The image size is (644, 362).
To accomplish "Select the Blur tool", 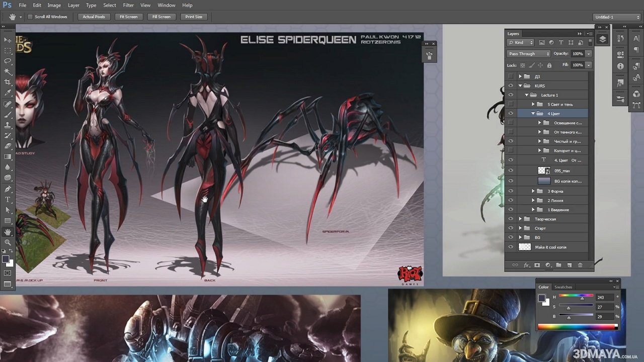I will (x=8, y=167).
